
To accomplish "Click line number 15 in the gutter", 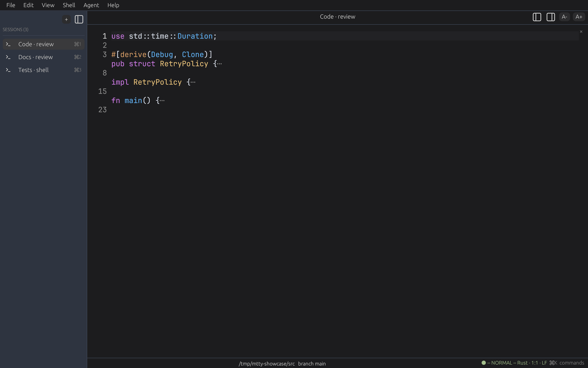I will (102, 91).
